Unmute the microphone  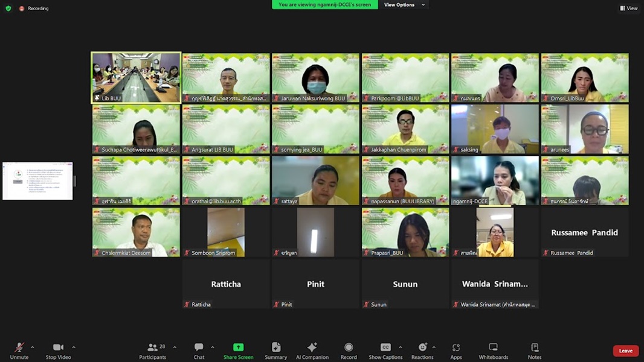coord(19,351)
